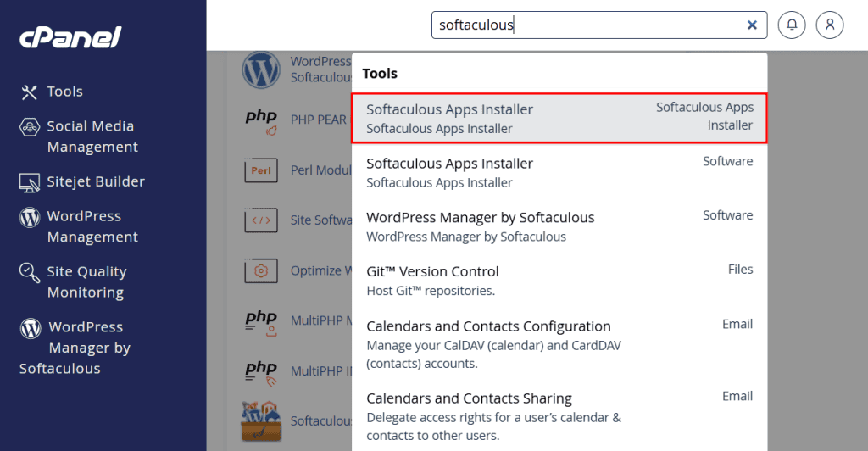Open Tools in the sidebar
This screenshot has height=451, width=868.
point(64,92)
